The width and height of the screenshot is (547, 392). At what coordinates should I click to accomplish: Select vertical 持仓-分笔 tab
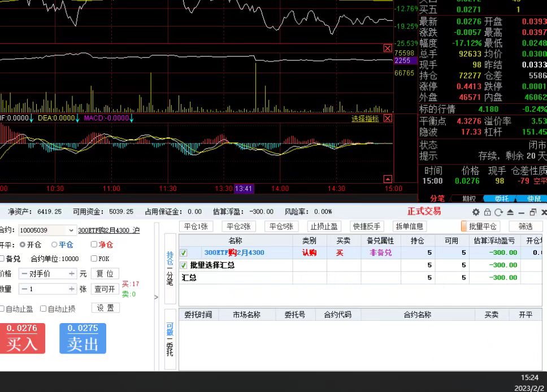coord(170,268)
